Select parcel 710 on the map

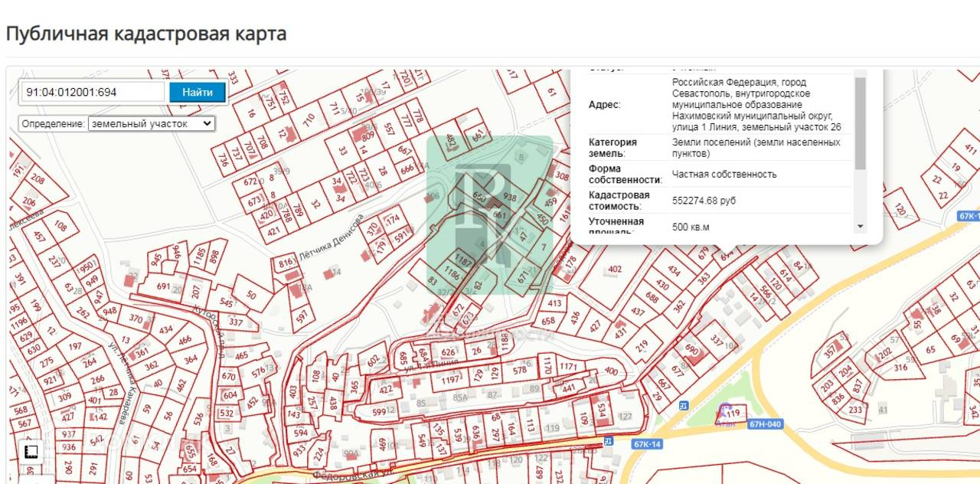(309, 119)
